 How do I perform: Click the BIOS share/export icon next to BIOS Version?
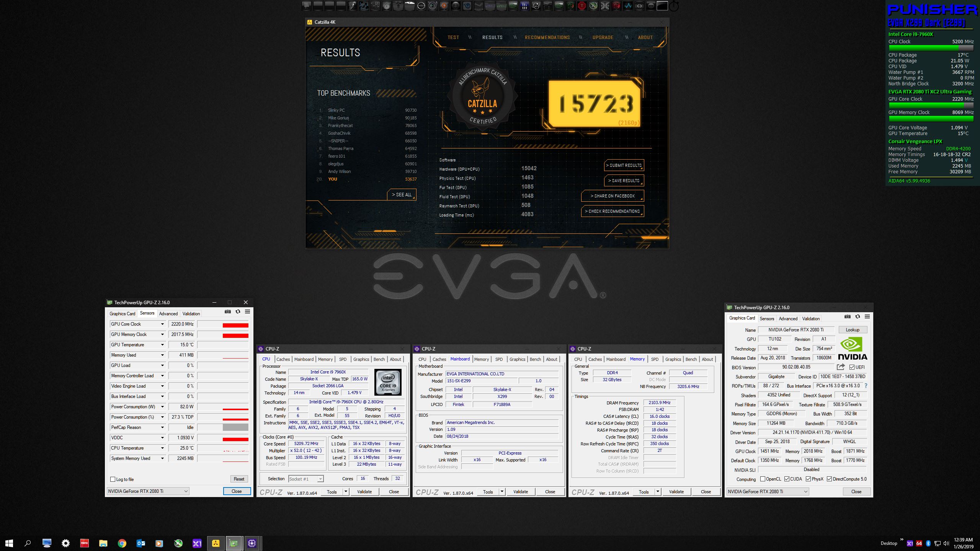coord(841,367)
